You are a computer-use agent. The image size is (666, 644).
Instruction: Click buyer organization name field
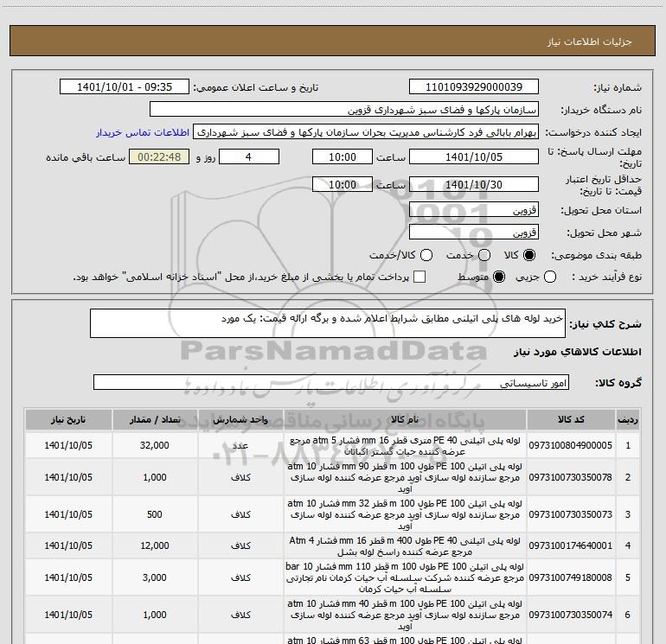point(344,110)
